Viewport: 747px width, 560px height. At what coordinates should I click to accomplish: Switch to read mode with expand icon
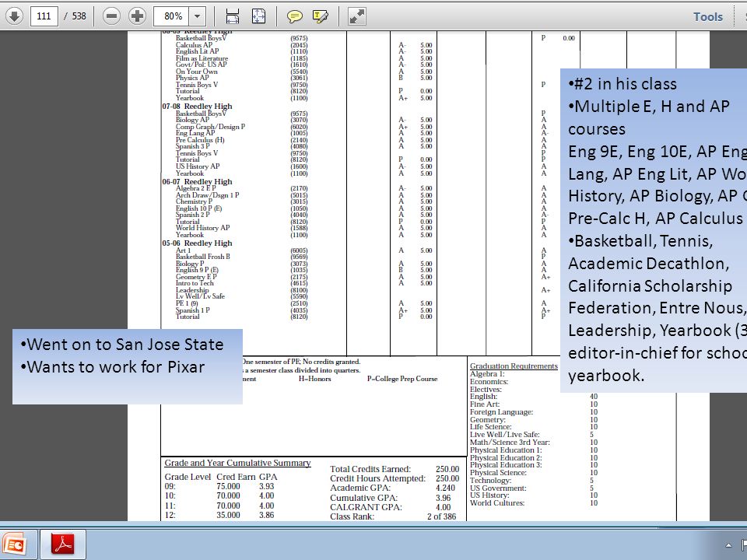point(357,16)
